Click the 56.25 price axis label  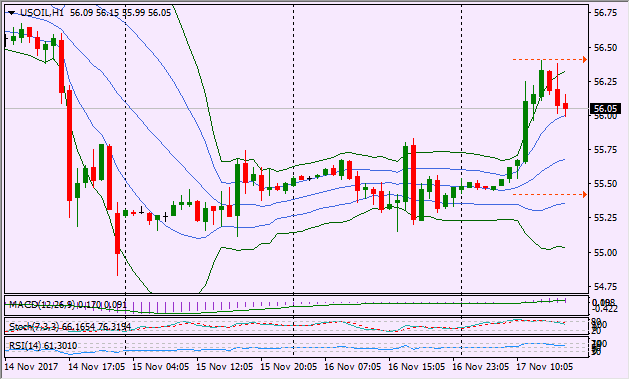[605, 82]
